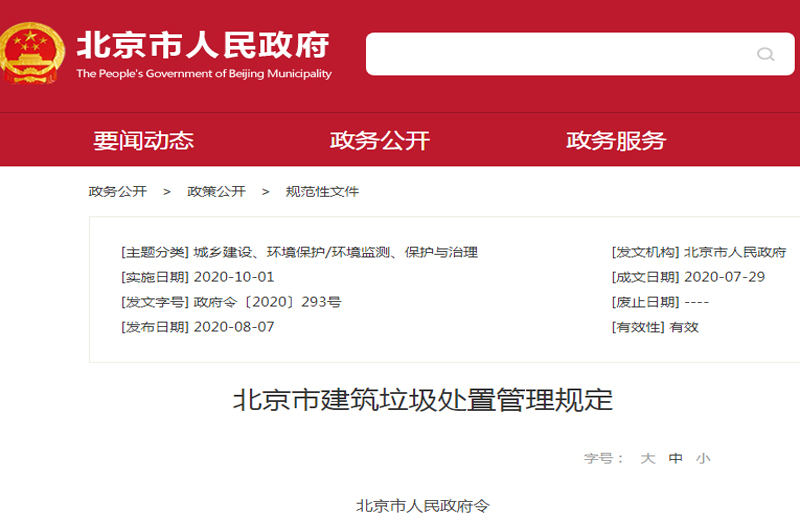Click the 主题分类 value text
This screenshot has height=530, width=800.
(336, 252)
